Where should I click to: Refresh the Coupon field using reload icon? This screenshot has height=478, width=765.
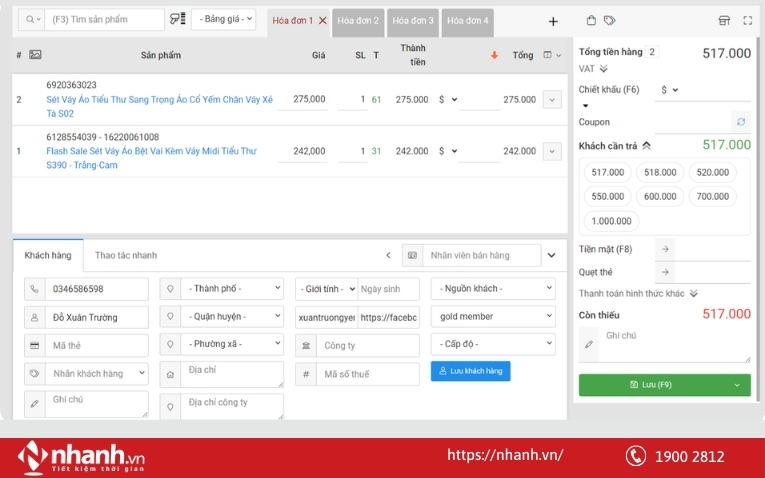(740, 122)
